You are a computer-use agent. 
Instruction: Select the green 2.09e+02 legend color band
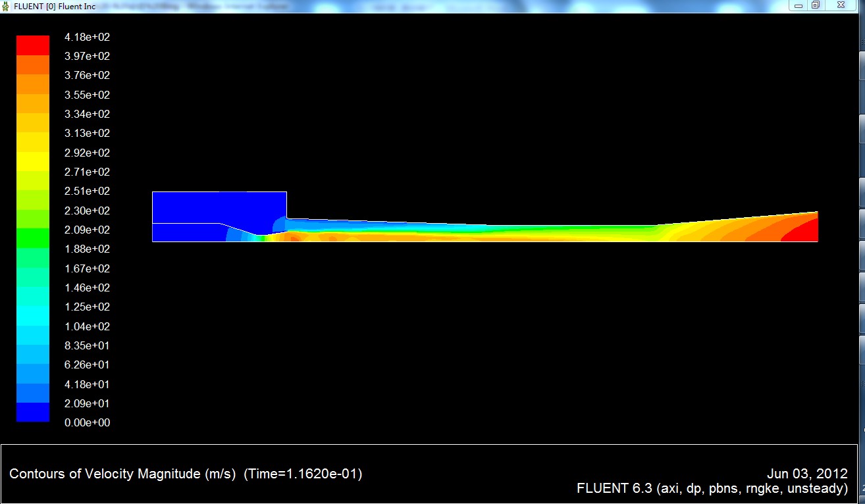[x=33, y=238]
